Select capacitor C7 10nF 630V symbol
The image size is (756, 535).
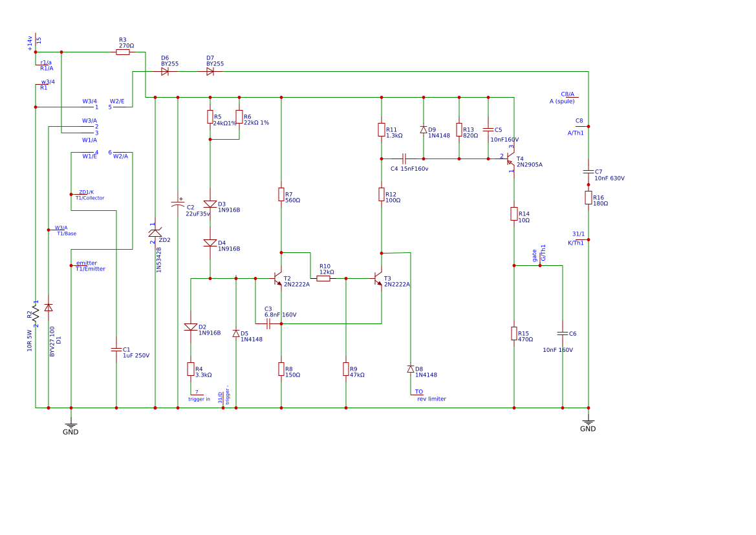pos(588,172)
